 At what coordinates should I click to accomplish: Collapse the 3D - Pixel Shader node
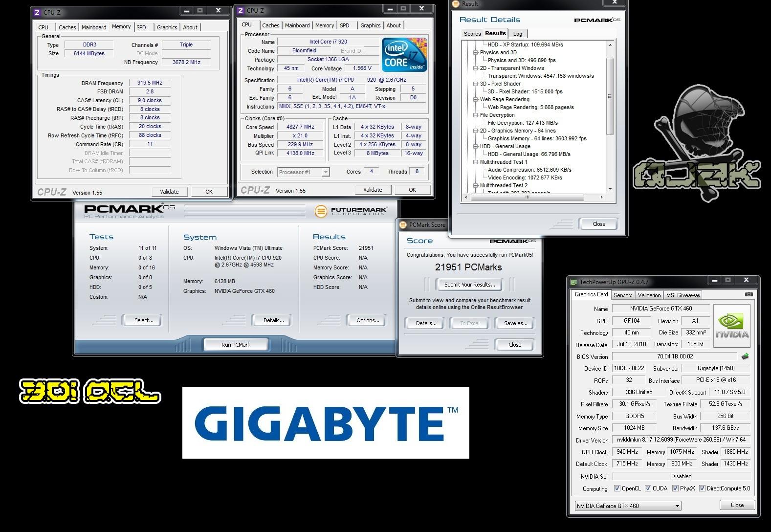(475, 84)
